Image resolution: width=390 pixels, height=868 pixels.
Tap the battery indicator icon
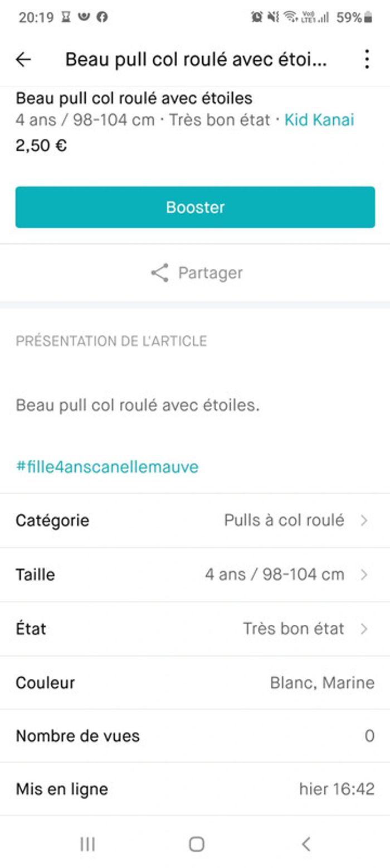368,18
